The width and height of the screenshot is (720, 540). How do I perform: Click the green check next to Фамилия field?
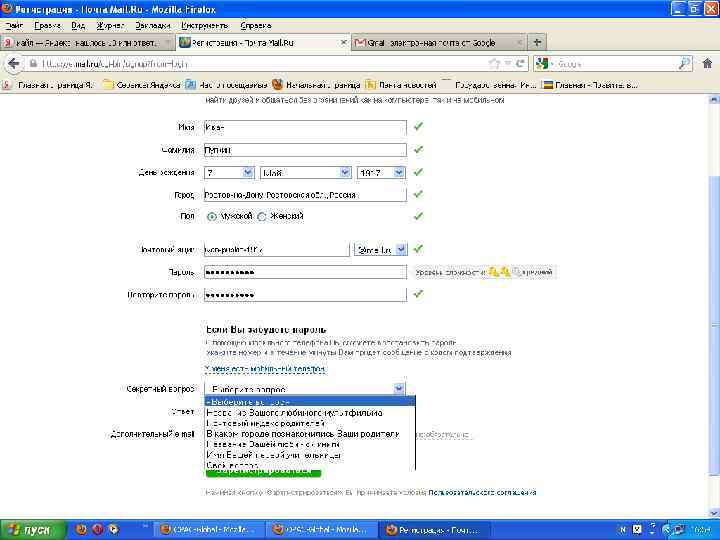pos(418,149)
